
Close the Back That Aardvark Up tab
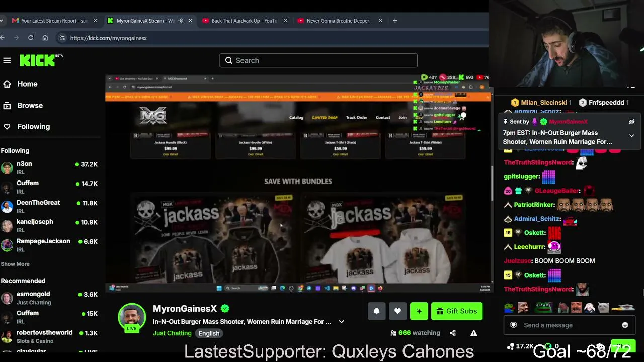(x=285, y=21)
